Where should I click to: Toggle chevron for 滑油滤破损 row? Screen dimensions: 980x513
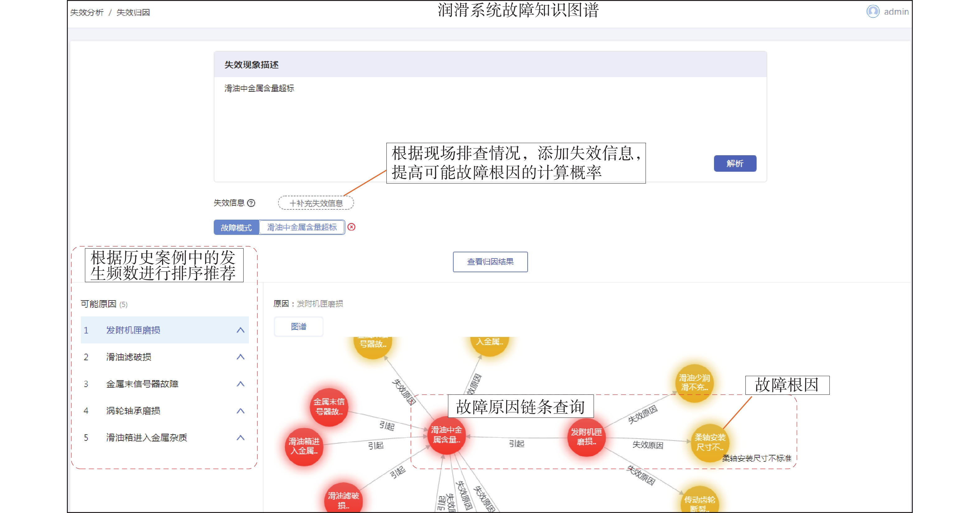coord(240,357)
